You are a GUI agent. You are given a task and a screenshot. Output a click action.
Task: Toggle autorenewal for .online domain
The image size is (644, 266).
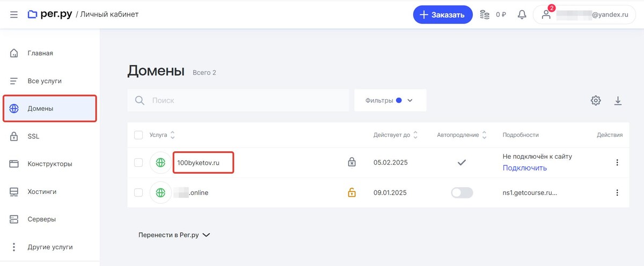(462, 193)
